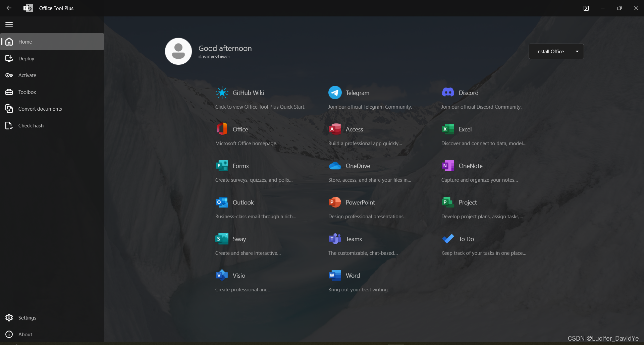This screenshot has width=644, height=345.
Task: Click the Word app icon
Action: coord(335,275)
